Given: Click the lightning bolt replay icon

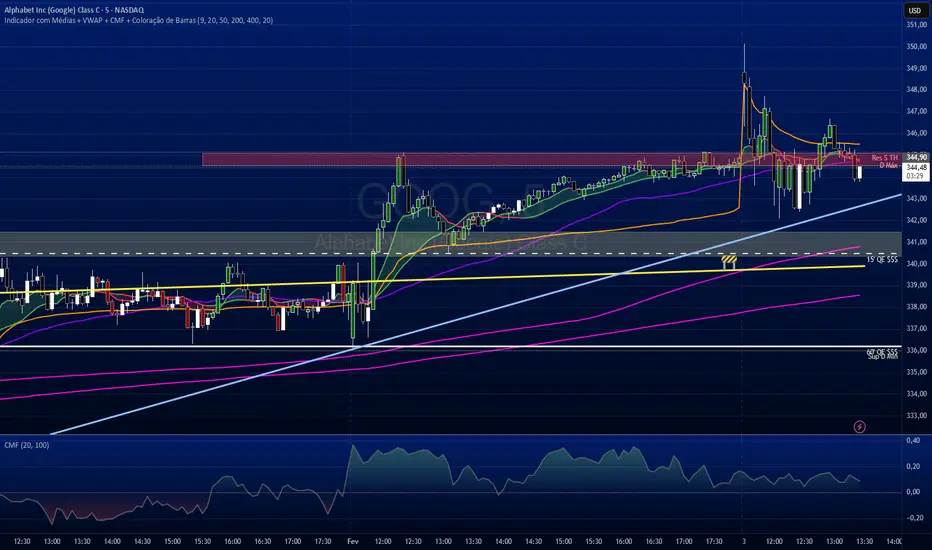Looking at the screenshot, I should tap(859, 426).
